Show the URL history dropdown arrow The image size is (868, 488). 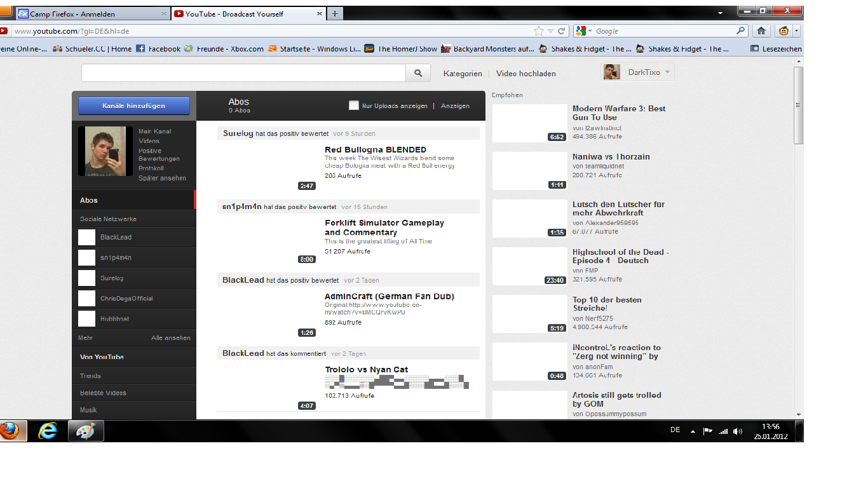coord(551,31)
